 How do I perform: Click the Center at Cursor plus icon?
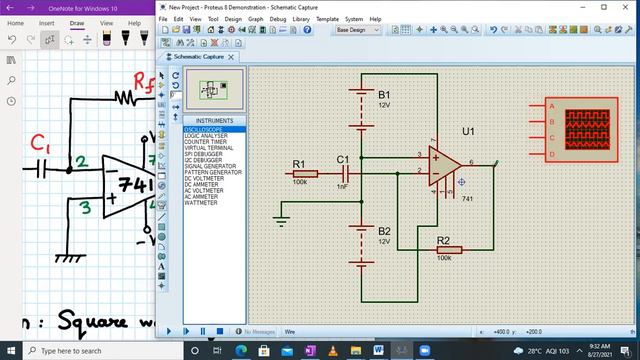tap(433, 30)
